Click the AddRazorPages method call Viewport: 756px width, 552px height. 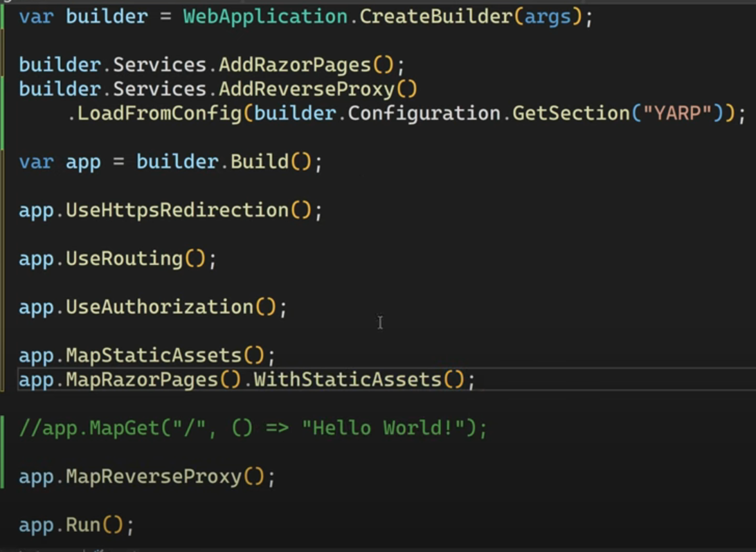[x=295, y=65]
